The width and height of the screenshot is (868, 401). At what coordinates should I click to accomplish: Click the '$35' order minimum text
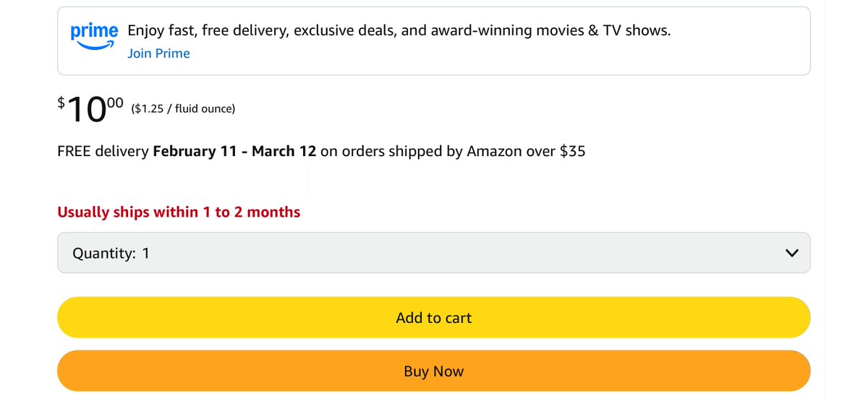coord(572,152)
